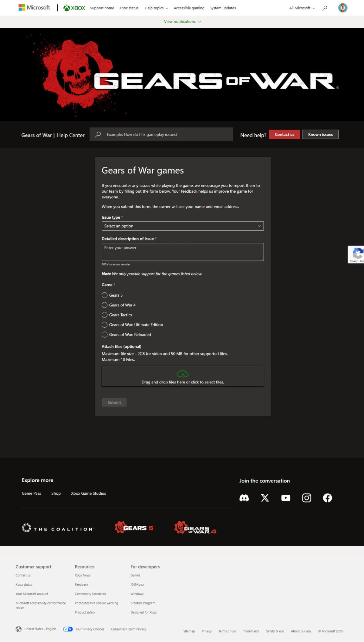Choose Gears Tactics as the game
Screen dimensions: 364x642
click(x=105, y=315)
